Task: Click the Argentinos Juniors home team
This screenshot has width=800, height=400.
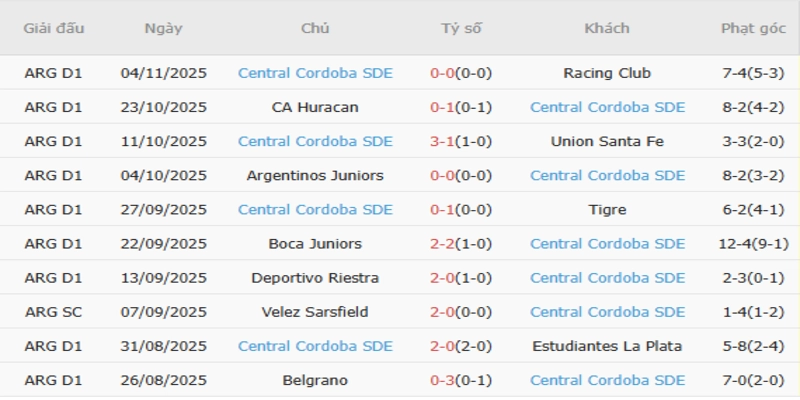Action: pos(315,175)
